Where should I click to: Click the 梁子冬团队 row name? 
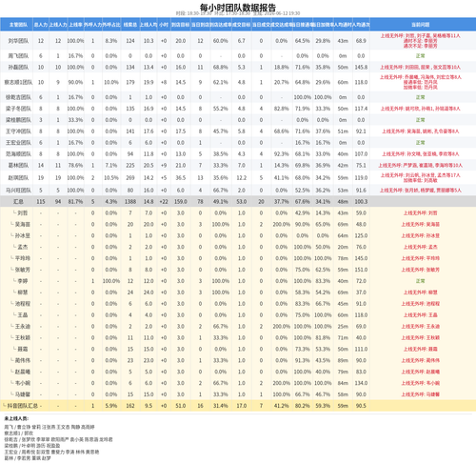[x=18, y=109]
